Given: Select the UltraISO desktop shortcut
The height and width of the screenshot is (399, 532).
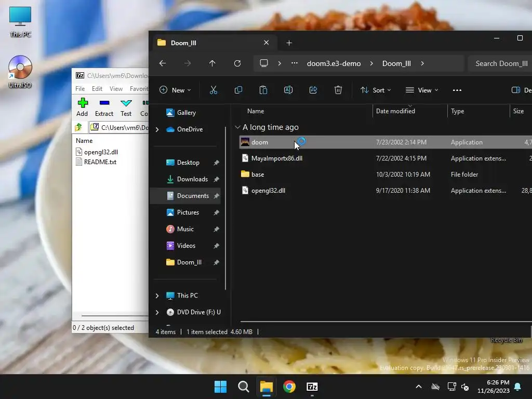Looking at the screenshot, I should tap(20, 72).
